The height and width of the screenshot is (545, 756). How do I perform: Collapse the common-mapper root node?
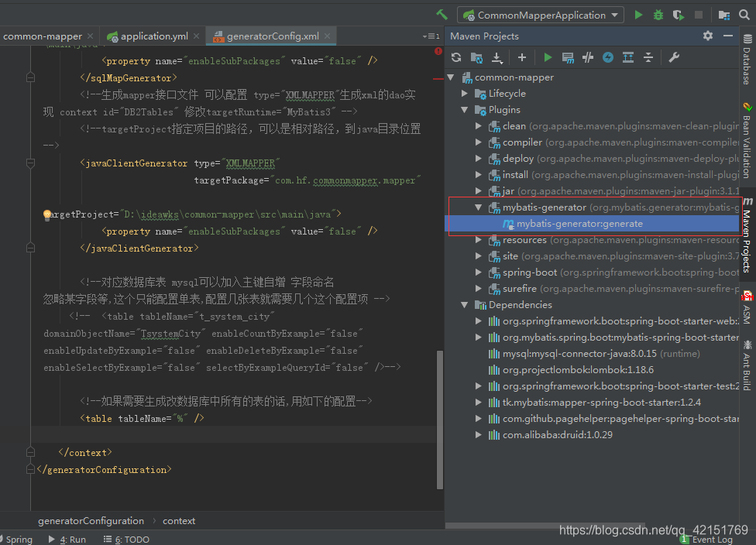pos(451,77)
